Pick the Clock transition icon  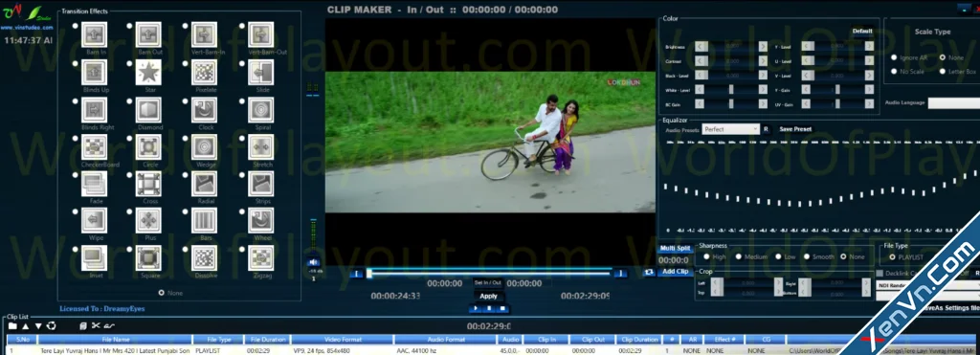[205, 110]
